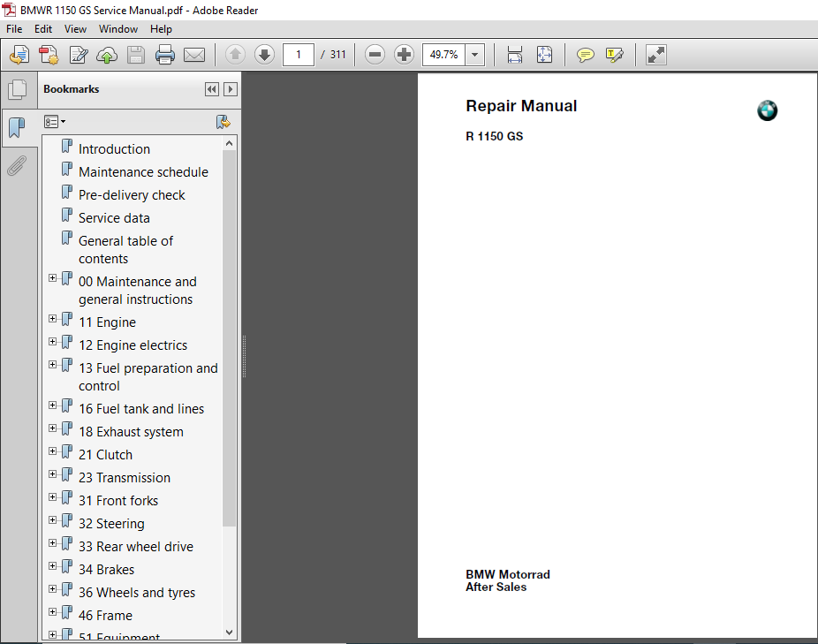Viewport: 818px width, 644px height.
Task: Click the bookmarks vertical scrollbar thumb
Action: [229, 338]
